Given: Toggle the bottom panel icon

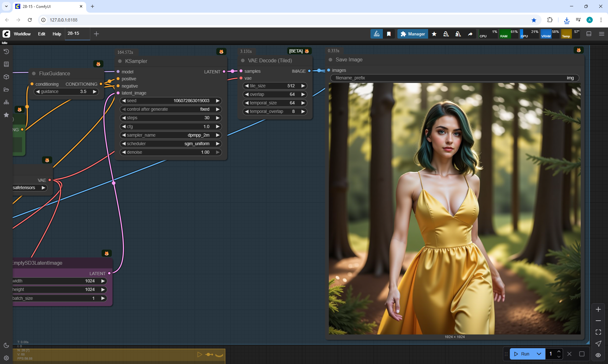Looking at the screenshot, I should pos(589,34).
